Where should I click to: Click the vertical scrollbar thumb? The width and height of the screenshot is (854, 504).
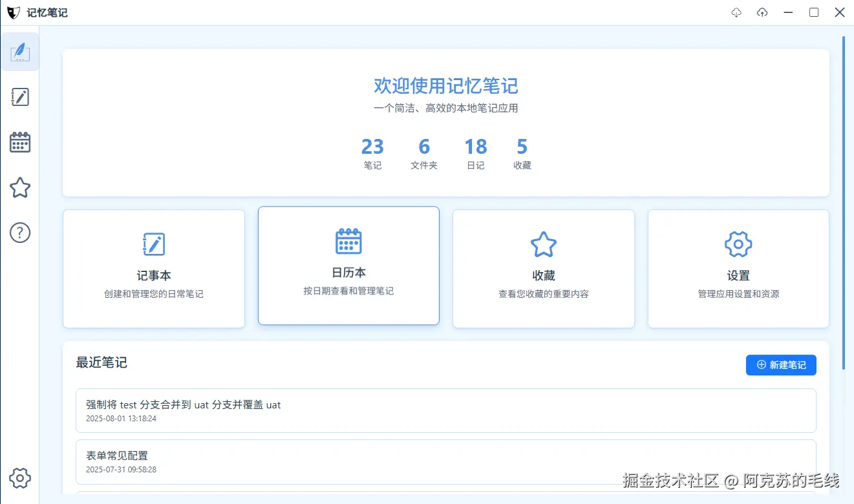pos(844,203)
